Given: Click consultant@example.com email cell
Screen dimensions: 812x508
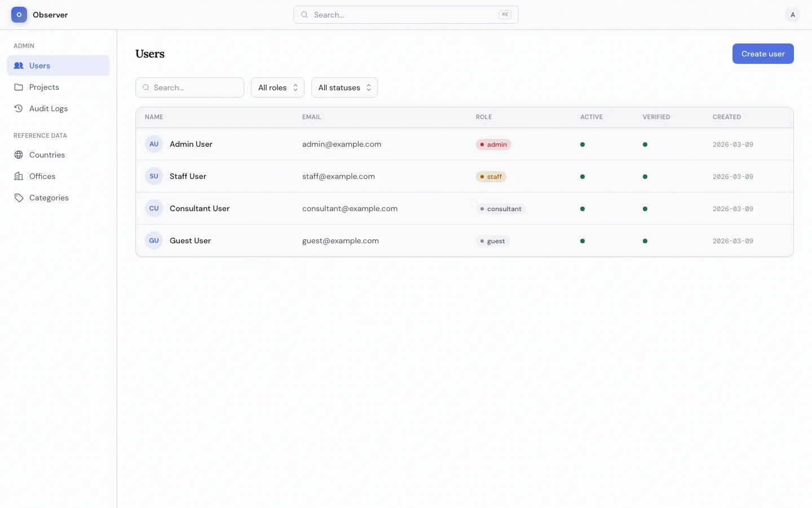Looking at the screenshot, I should (x=350, y=208).
